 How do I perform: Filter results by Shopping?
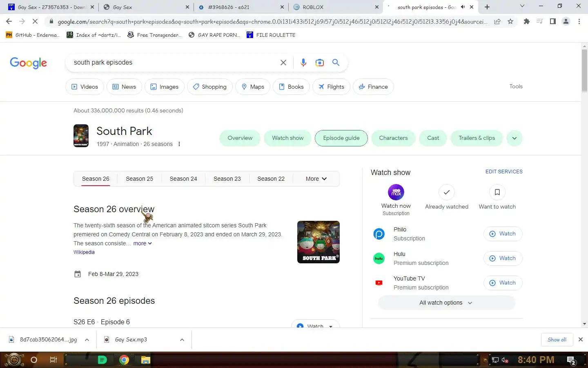click(x=210, y=87)
